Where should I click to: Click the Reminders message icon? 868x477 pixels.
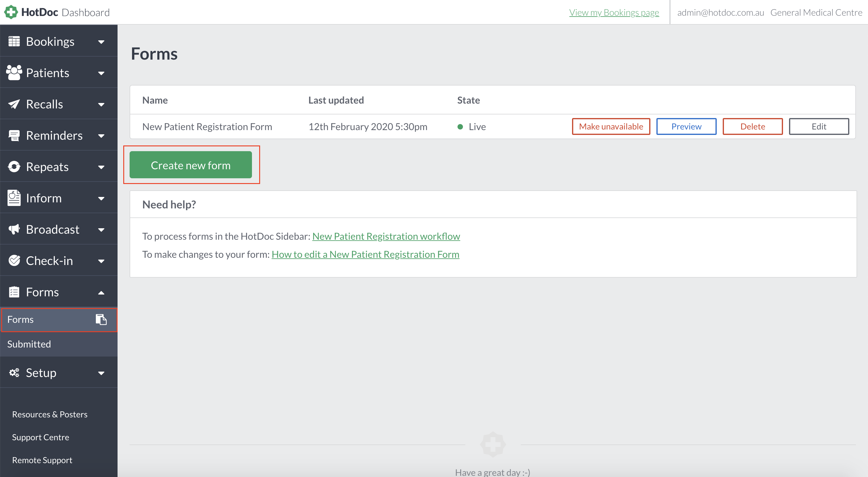pos(14,135)
